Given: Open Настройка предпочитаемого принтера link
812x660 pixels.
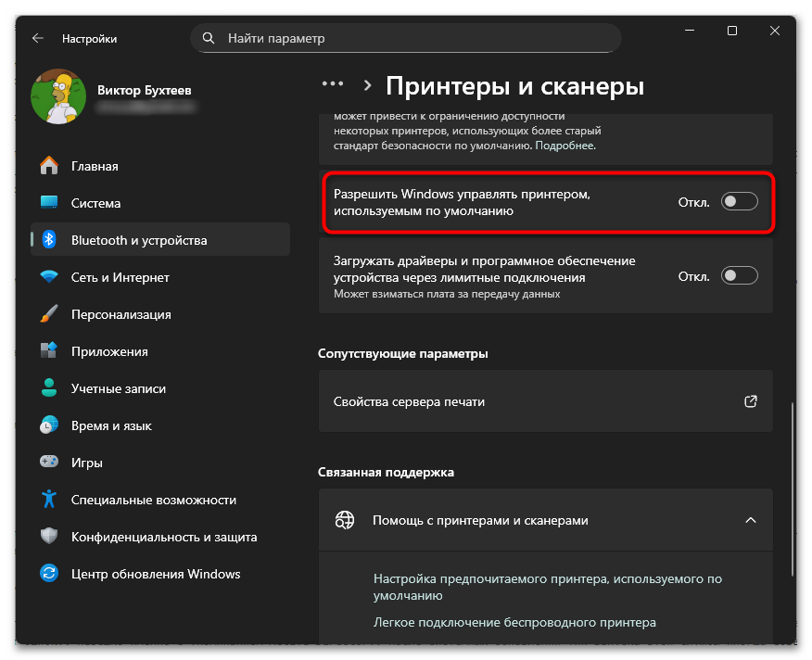Looking at the screenshot, I should (548, 587).
